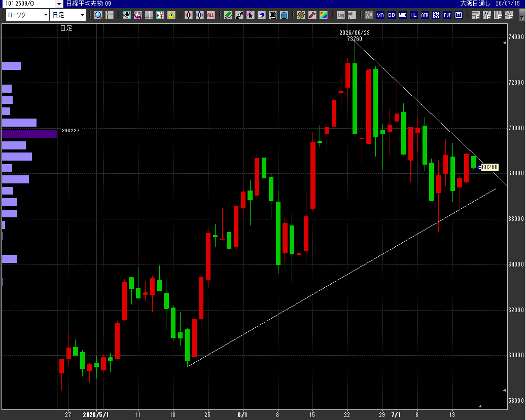The height and width of the screenshot is (420, 526).
Task: Click the eraser tool icon
Action: coord(262,15)
